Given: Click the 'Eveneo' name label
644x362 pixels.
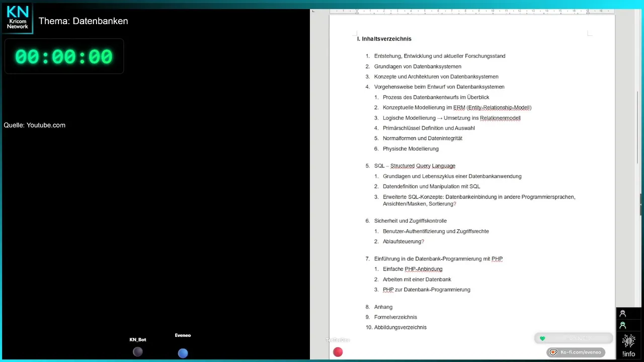Looking at the screenshot, I should coord(183,335).
